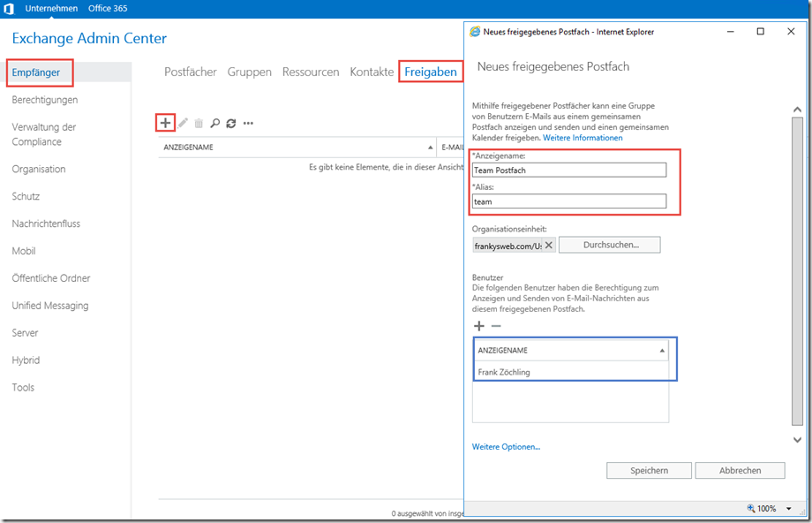Viewport: 812px width, 523px height.
Task: Click the refresh icon in the toolbar
Action: pos(231,123)
